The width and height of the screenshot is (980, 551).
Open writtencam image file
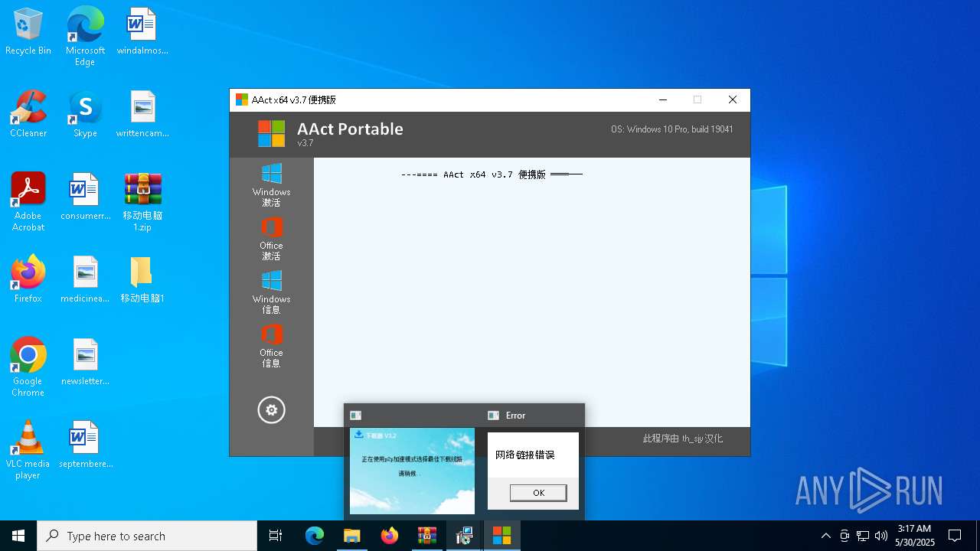[142, 115]
